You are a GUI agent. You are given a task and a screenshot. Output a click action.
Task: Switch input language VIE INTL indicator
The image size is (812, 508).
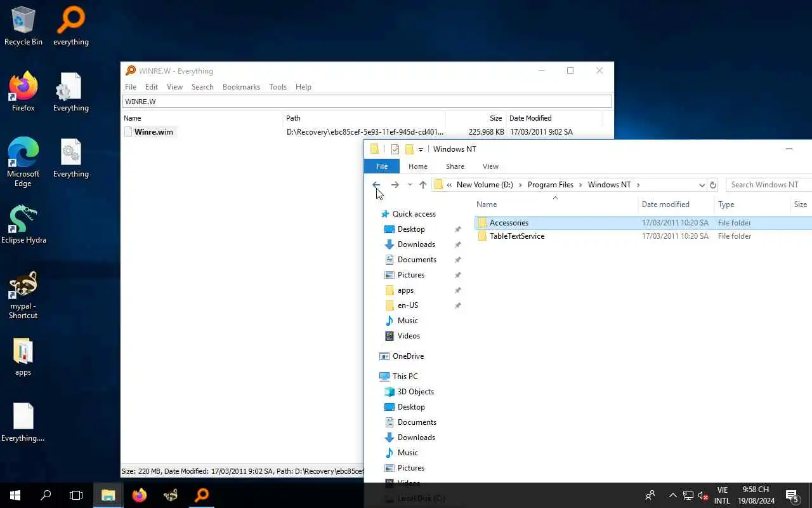722,495
